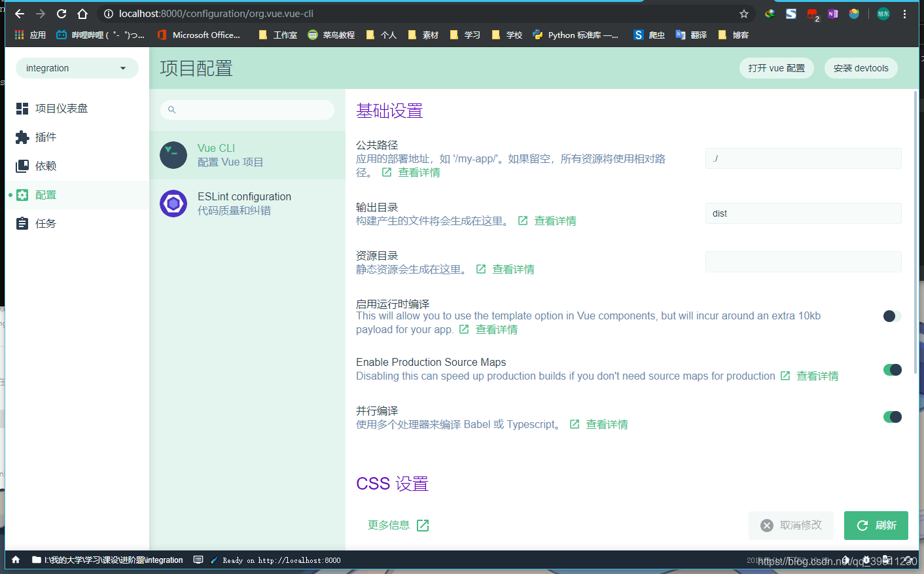The image size is (924, 574).
Task: Go back in browser history
Action: tap(20, 14)
